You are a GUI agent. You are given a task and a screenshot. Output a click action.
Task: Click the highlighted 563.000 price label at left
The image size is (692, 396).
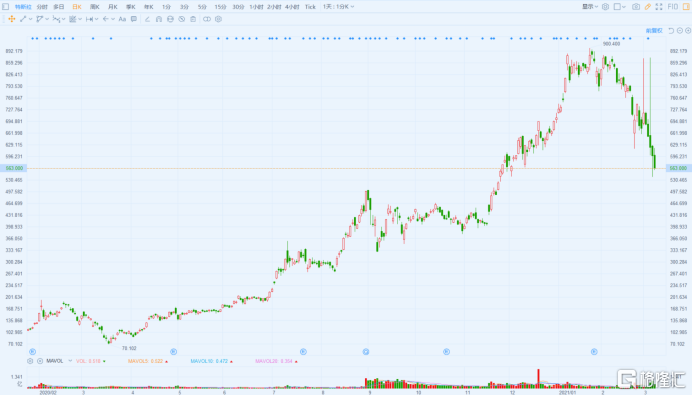pyautogui.click(x=14, y=168)
